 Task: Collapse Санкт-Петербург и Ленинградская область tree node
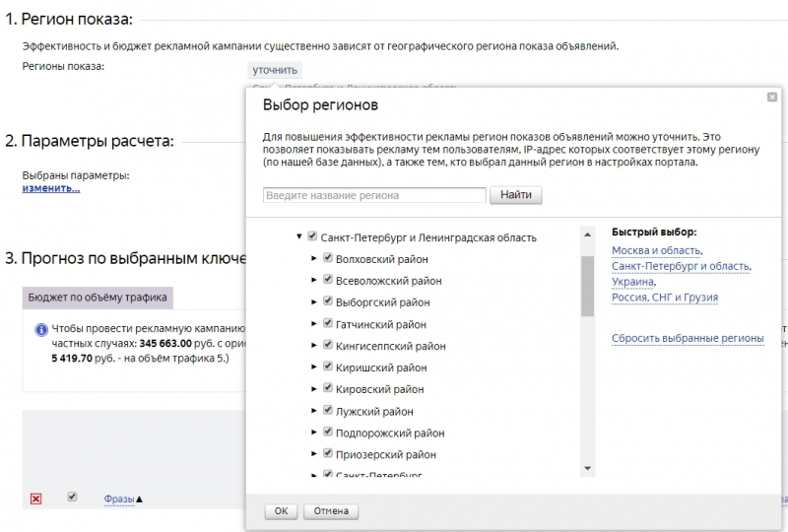(x=299, y=236)
